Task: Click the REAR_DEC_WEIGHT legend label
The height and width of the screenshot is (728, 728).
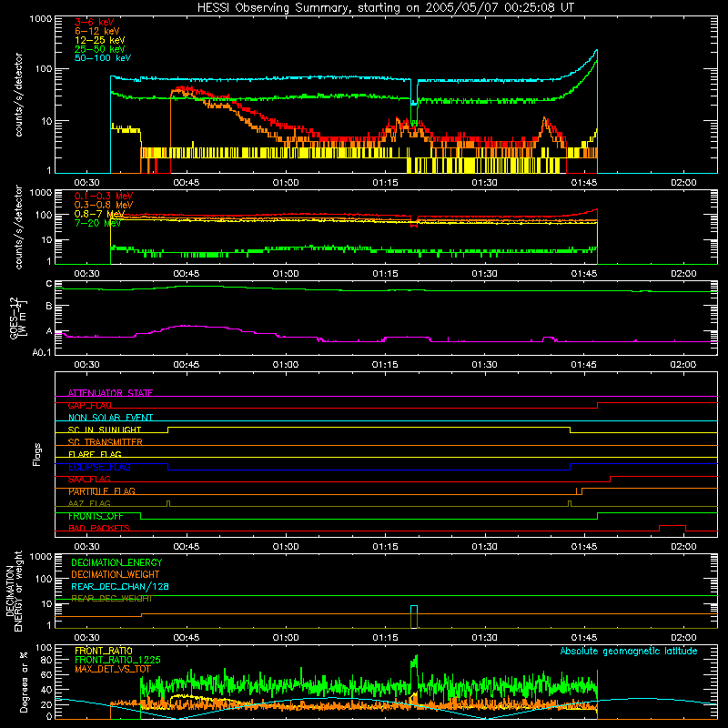Action: [x=111, y=599]
